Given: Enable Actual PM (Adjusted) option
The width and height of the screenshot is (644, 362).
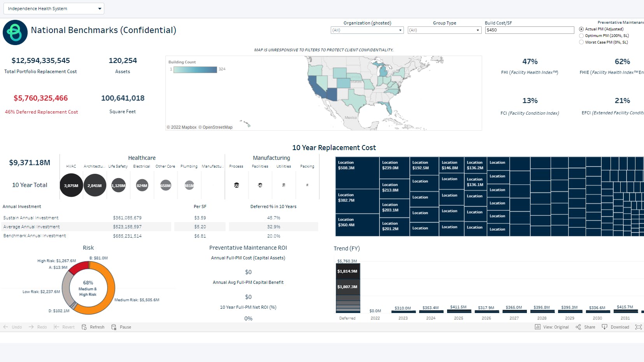Looking at the screenshot, I should (581, 29).
